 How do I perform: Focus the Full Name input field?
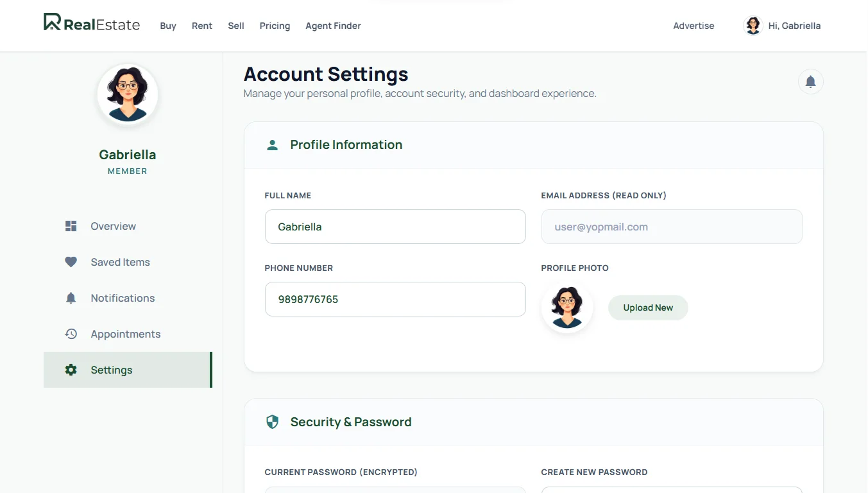395,227
